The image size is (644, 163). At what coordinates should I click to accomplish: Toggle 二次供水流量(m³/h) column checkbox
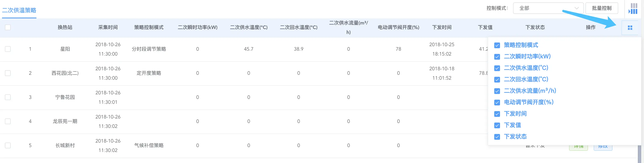point(497,91)
